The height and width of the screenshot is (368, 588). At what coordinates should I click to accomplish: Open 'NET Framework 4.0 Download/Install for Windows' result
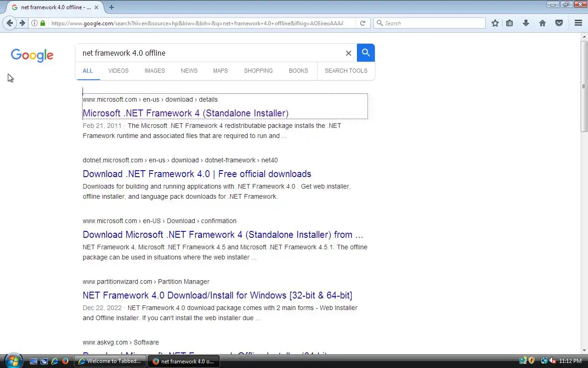click(x=217, y=295)
